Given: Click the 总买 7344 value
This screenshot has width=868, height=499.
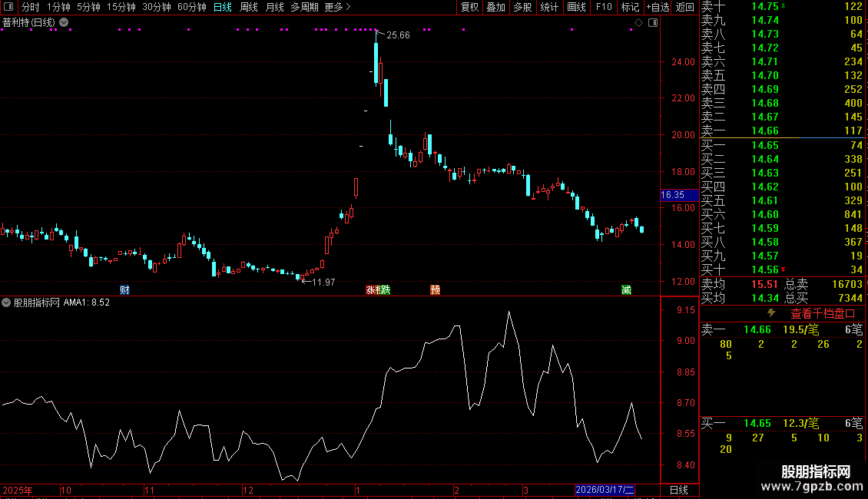Looking at the screenshot, I should pos(850,298).
